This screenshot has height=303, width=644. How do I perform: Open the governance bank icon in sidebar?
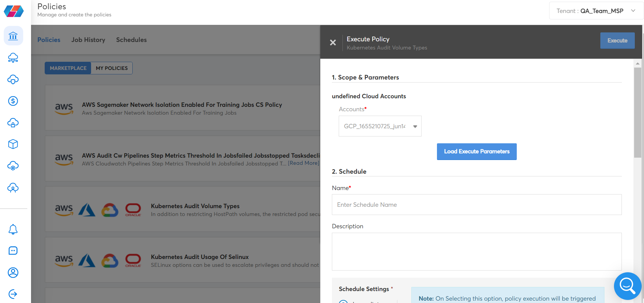click(x=13, y=36)
